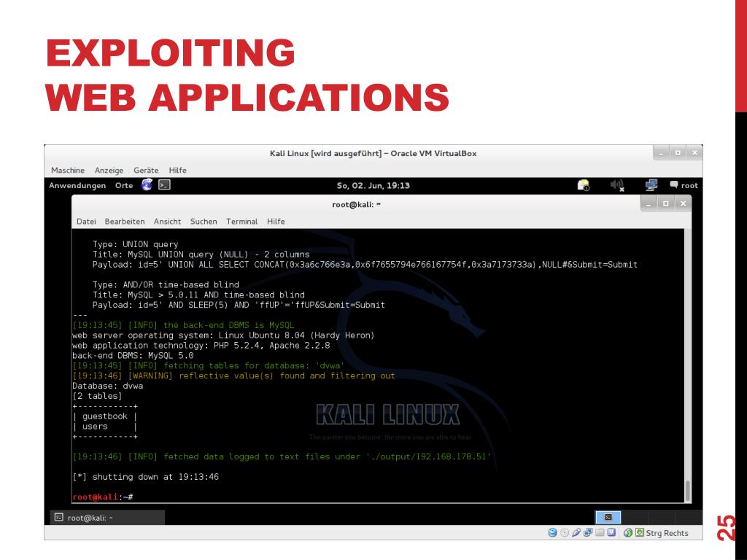Click the 'guestbook' table name
The image size is (747, 560).
click(x=105, y=416)
